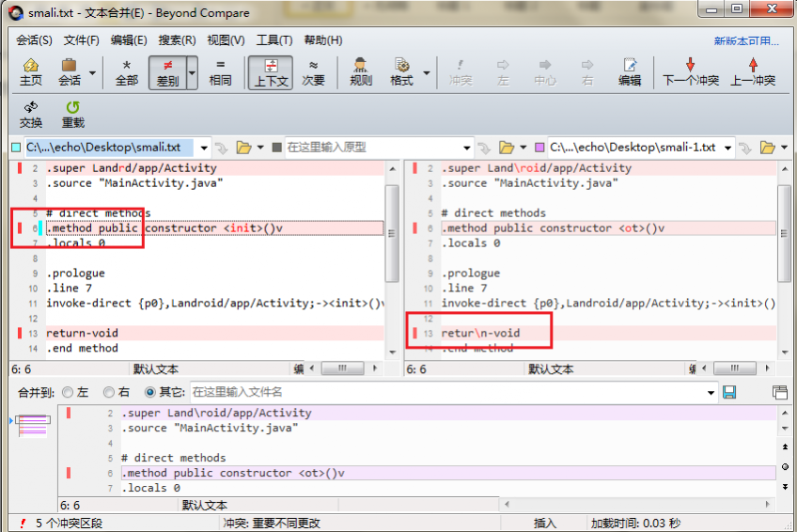Image resolution: width=797 pixels, height=532 pixels.
Task: Click left pane line 11 invoke-direct
Action: point(215,304)
